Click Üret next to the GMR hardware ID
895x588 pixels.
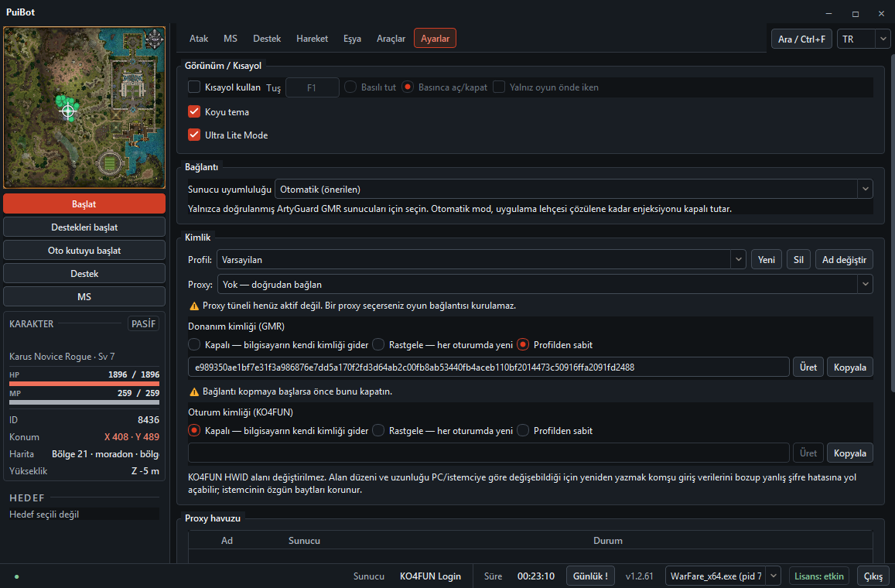coord(808,367)
